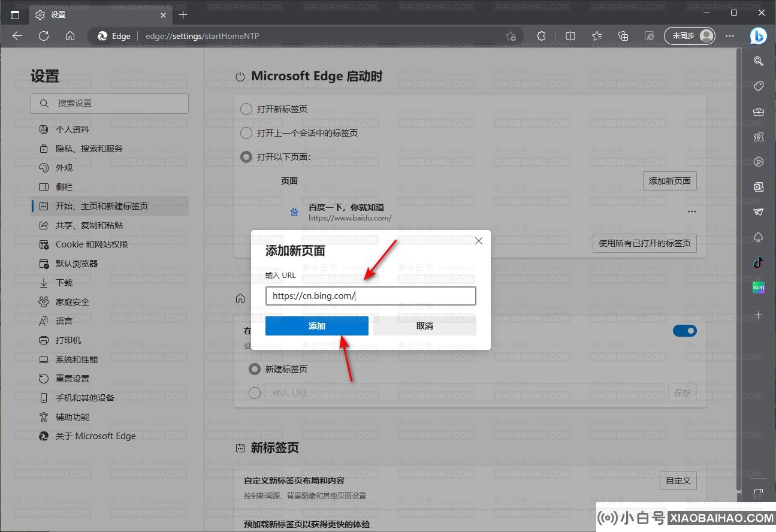
Task: Open 手机和其他设备 settings section
Action: point(110,398)
